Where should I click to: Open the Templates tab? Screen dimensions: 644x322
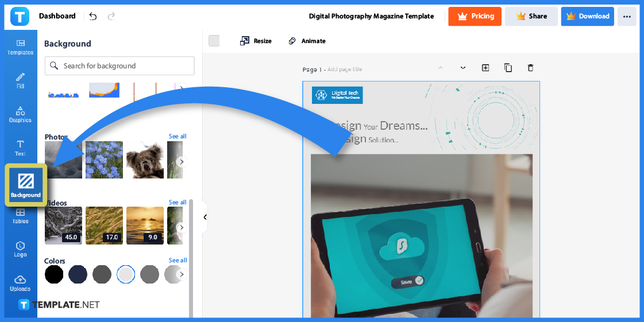pyautogui.click(x=20, y=47)
